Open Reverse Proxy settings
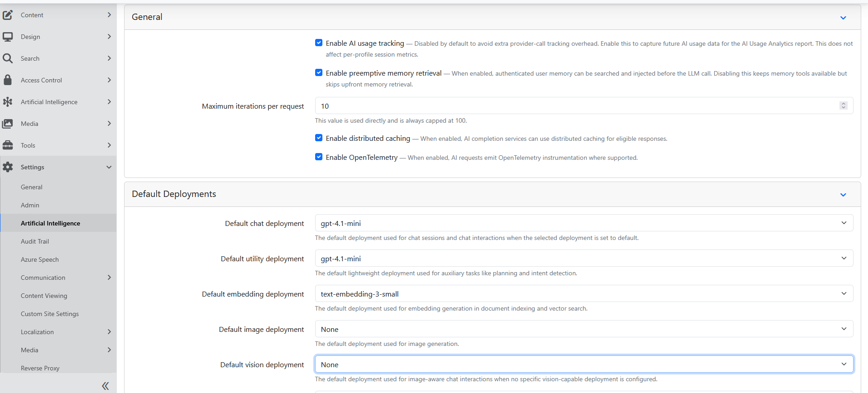The width and height of the screenshot is (868, 393). pos(40,368)
